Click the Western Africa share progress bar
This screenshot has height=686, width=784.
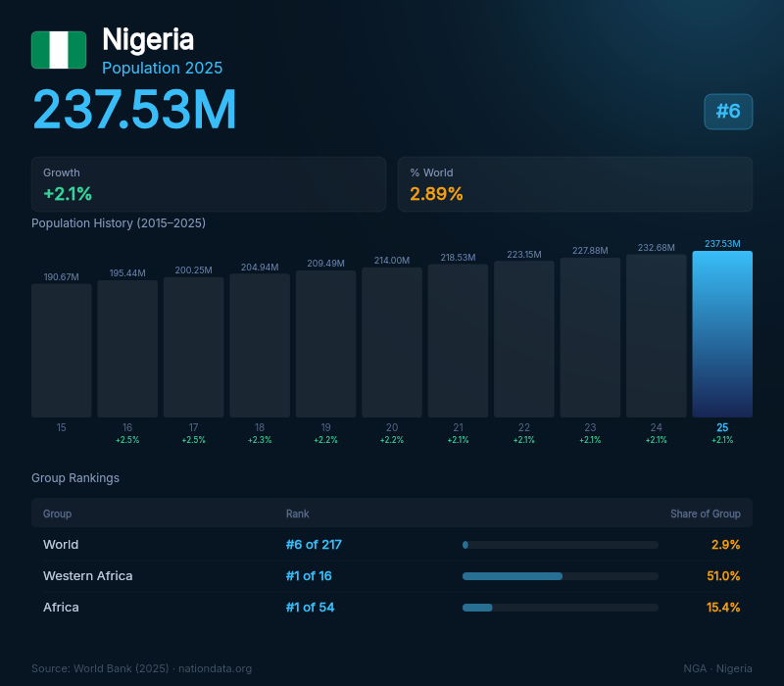pos(560,576)
